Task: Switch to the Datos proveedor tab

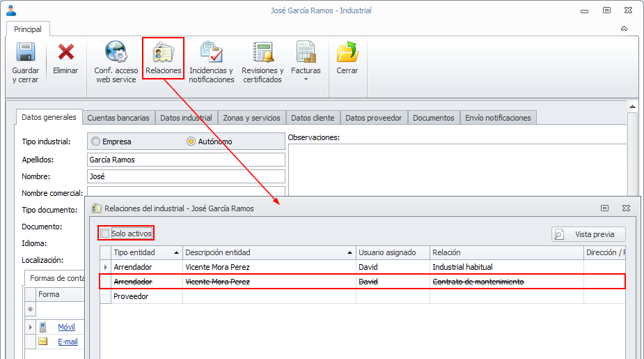Action: [x=373, y=118]
